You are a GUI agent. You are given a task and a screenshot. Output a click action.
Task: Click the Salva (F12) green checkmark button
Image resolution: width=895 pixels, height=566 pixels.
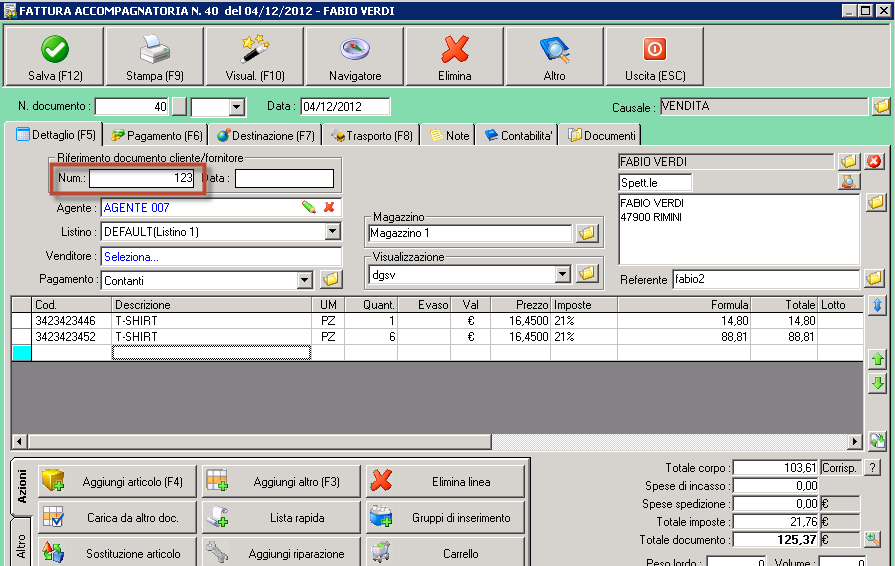click(55, 57)
